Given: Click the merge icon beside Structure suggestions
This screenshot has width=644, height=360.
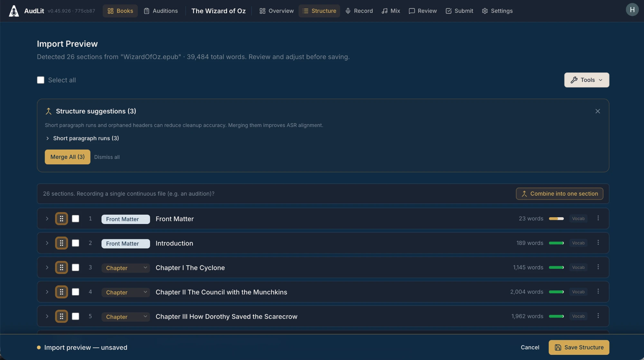Looking at the screenshot, I should pyautogui.click(x=49, y=111).
